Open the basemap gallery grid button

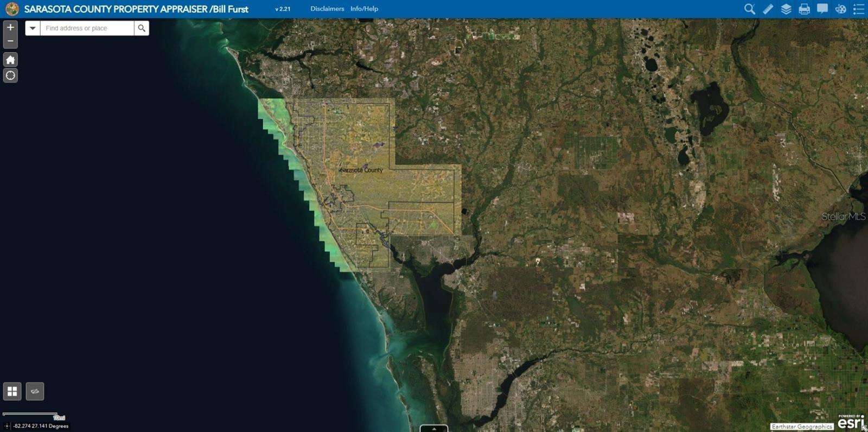pos(12,391)
